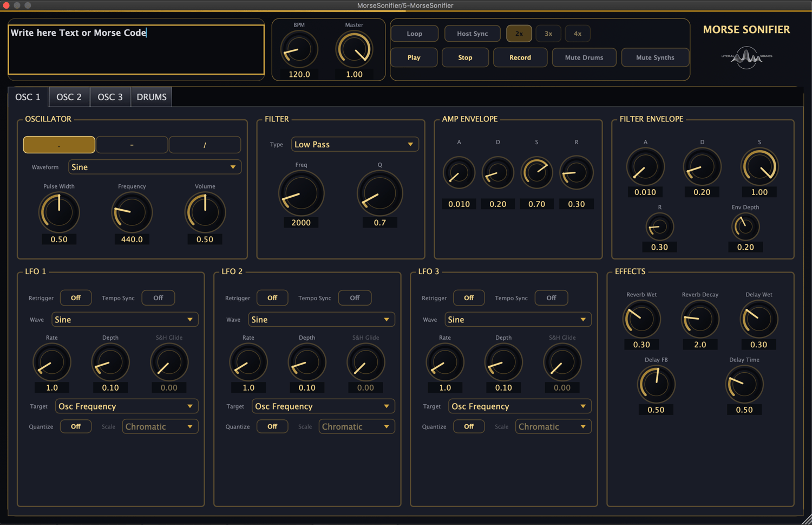
Task: Toggle LFO 2 Retrigger button
Action: point(272,298)
